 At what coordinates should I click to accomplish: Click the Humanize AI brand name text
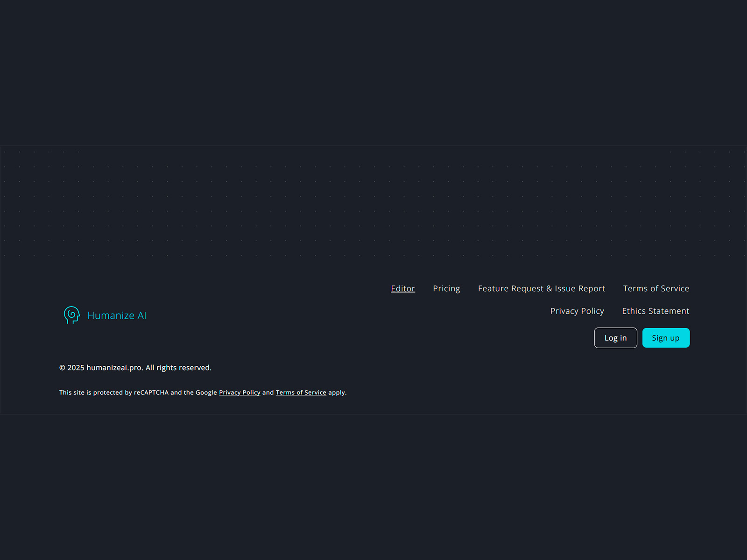pos(116,315)
